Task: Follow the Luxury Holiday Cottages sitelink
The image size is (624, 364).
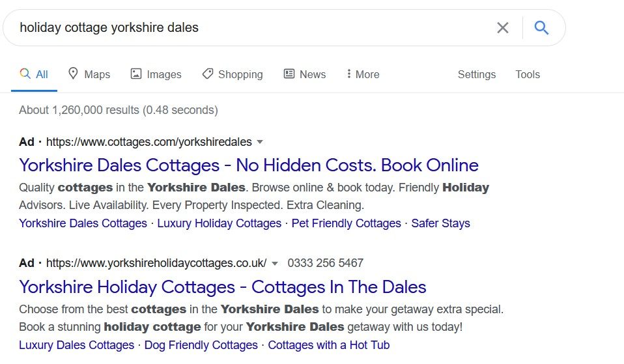Action: (220, 223)
